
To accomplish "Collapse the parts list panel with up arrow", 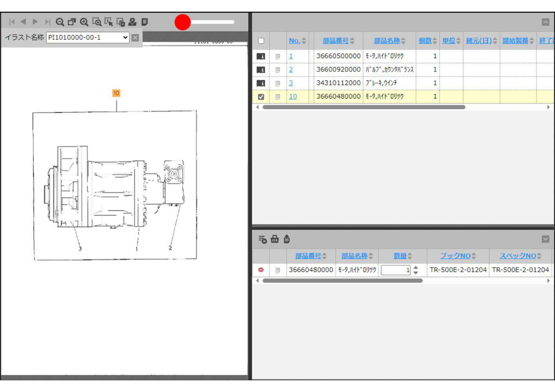I will click(x=545, y=22).
